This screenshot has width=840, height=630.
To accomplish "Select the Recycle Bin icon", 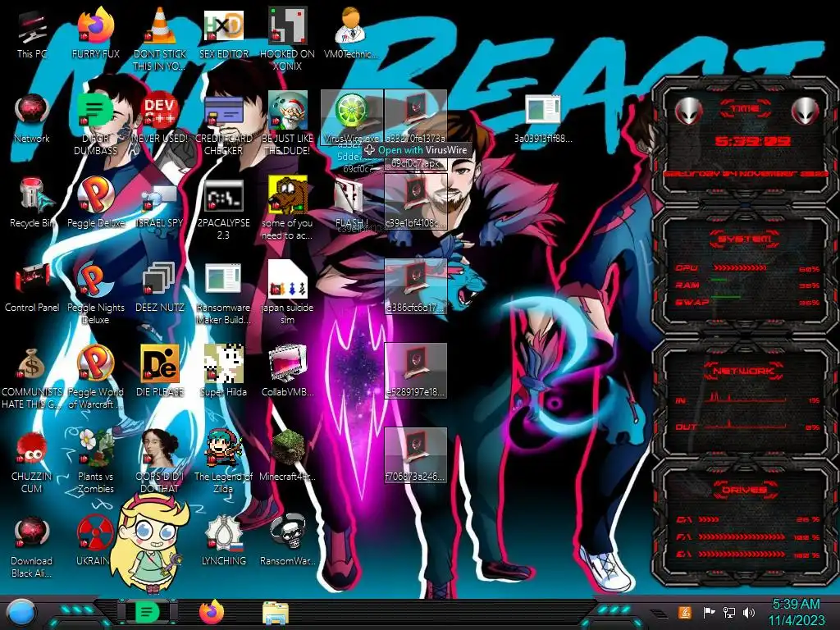I will click(32, 203).
